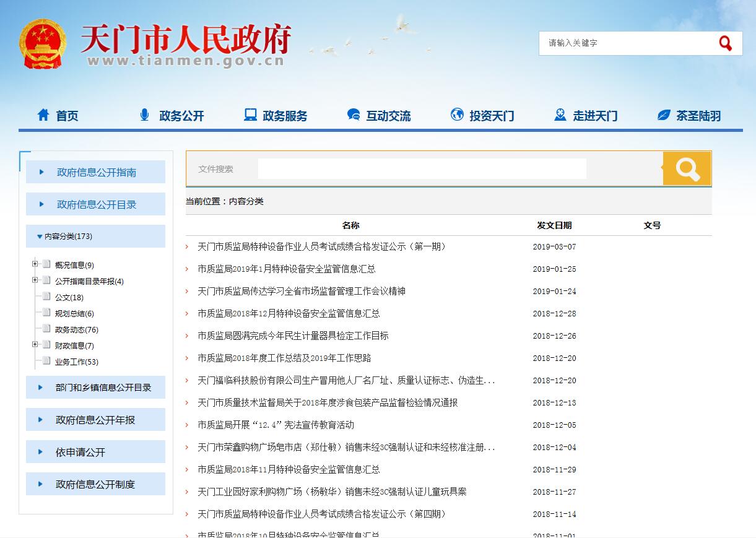Click the 文件搜索 text input field
The image size is (756, 538).
[x=422, y=168]
